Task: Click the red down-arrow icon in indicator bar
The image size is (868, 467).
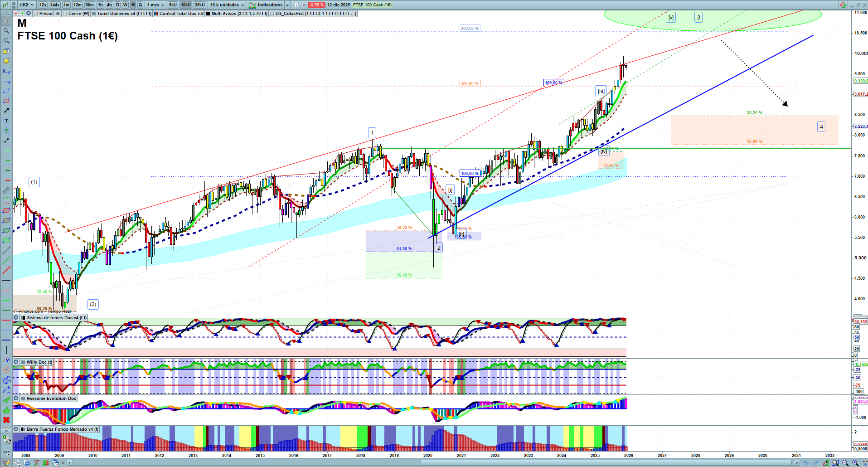Action: pyautogui.click(x=16, y=14)
